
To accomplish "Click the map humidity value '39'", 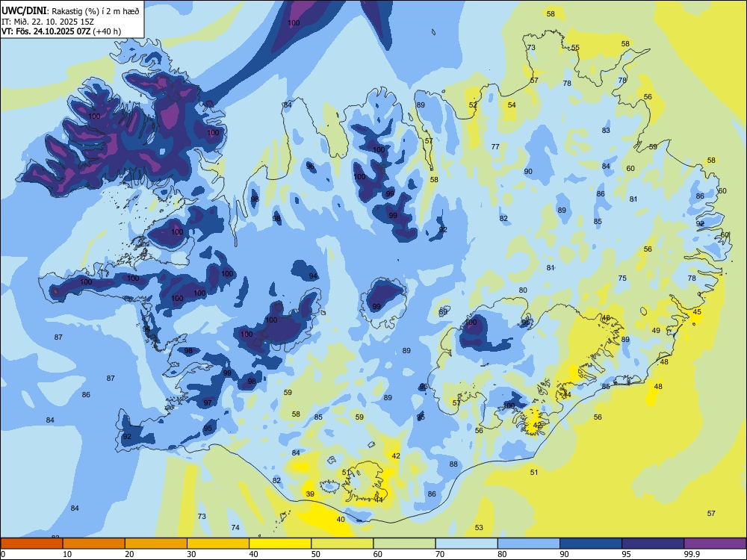I will tap(310, 494).
